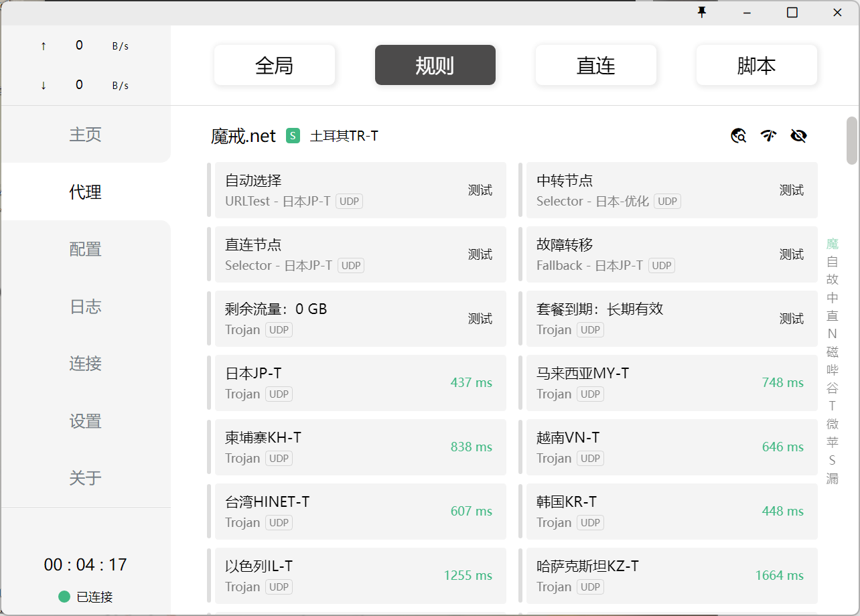Select the 韩国KR-T proxy node

click(x=672, y=512)
